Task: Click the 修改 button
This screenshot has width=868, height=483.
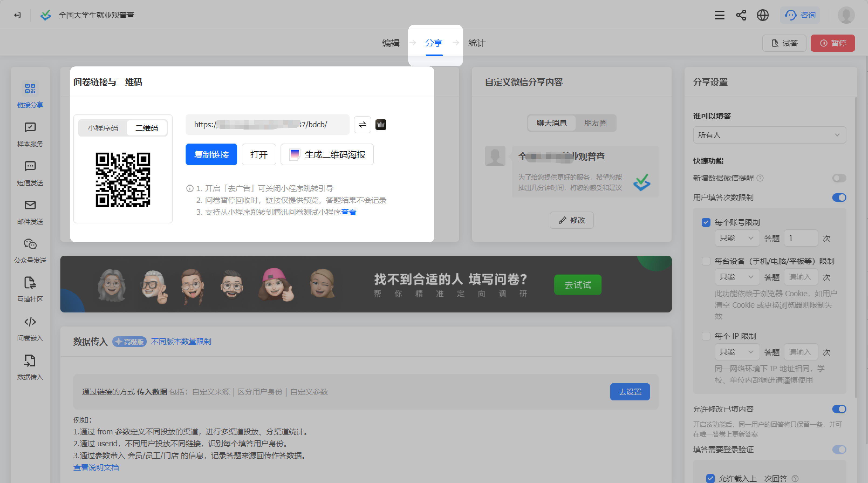Action: pos(572,220)
